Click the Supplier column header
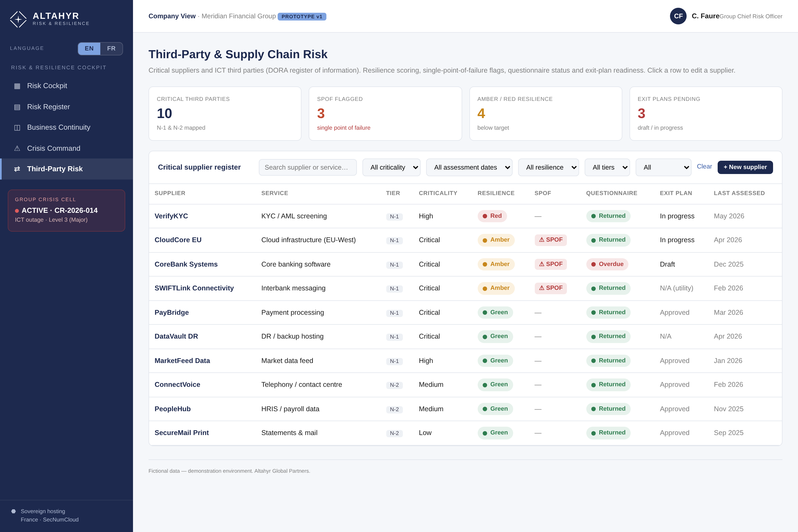Viewport: 798px width, 532px height. tap(170, 193)
